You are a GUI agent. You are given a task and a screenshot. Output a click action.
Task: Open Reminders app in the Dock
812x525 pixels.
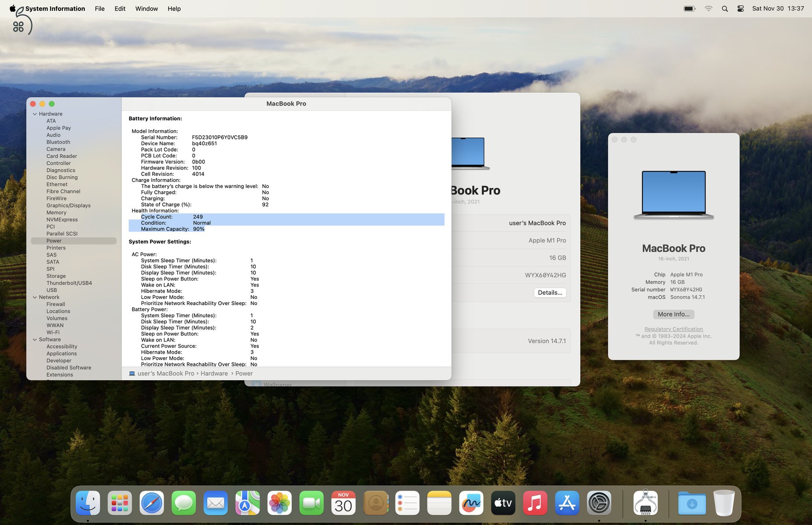[407, 503]
